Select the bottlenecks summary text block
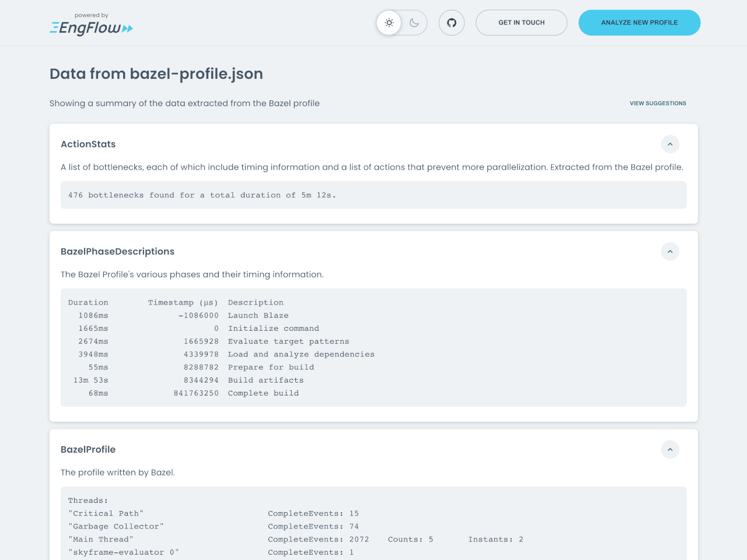Viewport: 747px width, 560px height. point(202,195)
